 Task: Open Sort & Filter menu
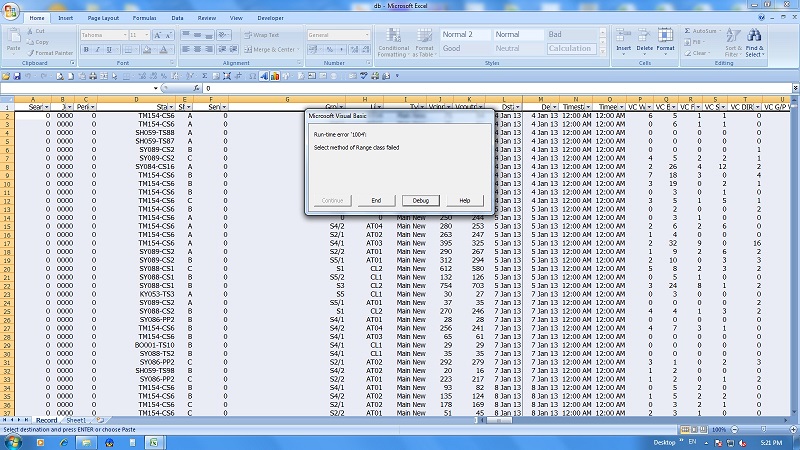pyautogui.click(x=733, y=42)
